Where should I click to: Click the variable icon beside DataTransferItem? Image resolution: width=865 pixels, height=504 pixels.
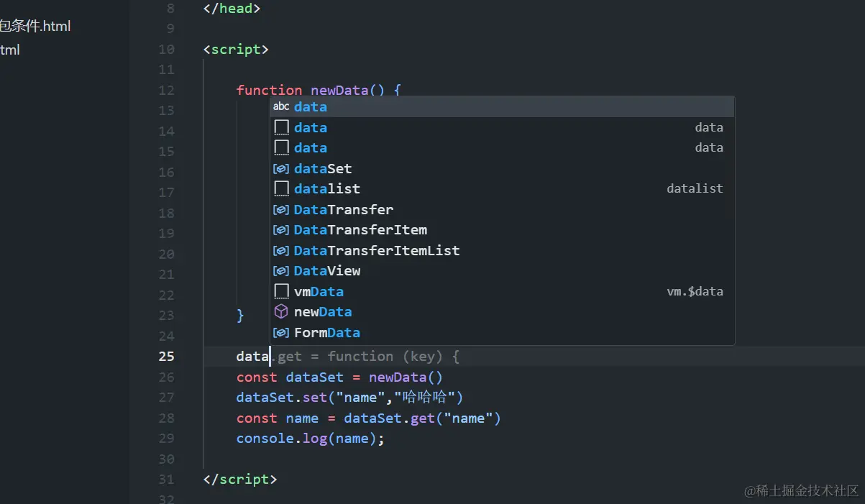(x=281, y=230)
